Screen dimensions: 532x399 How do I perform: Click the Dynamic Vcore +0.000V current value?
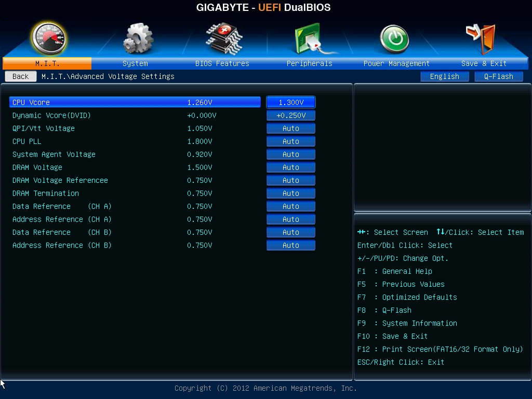[x=202, y=115]
